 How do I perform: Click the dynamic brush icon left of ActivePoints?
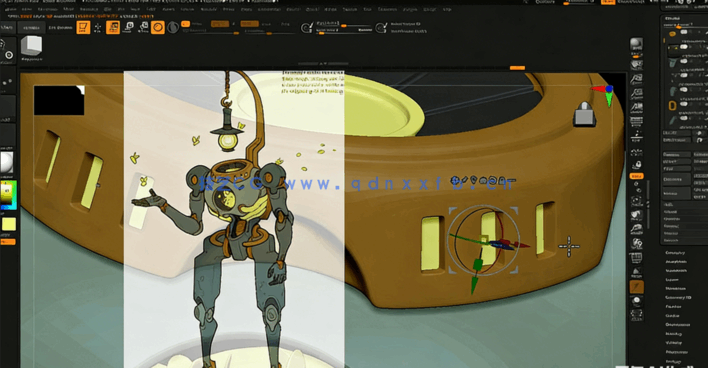point(382,28)
